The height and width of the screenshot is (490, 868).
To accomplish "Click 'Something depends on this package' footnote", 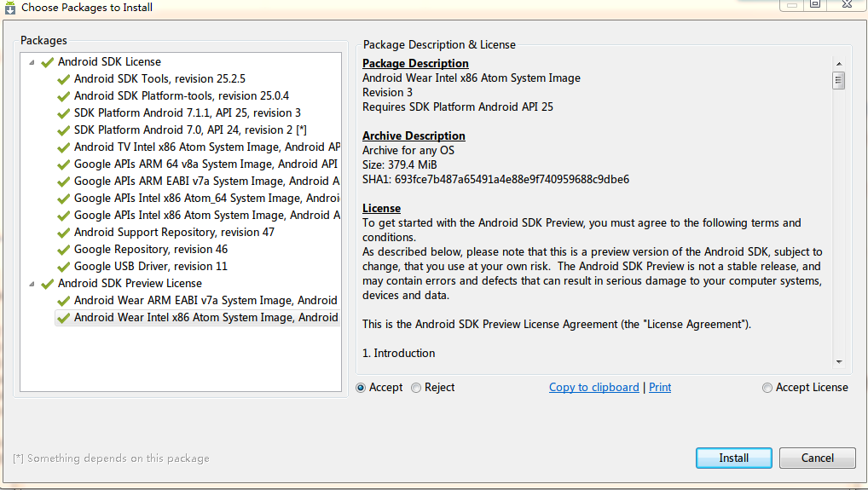I will point(111,458).
